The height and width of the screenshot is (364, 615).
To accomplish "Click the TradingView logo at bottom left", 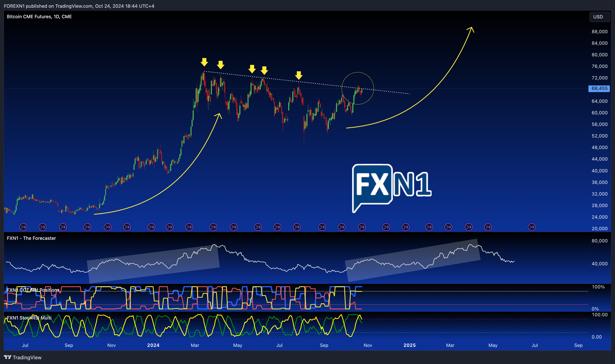I will tap(22, 357).
